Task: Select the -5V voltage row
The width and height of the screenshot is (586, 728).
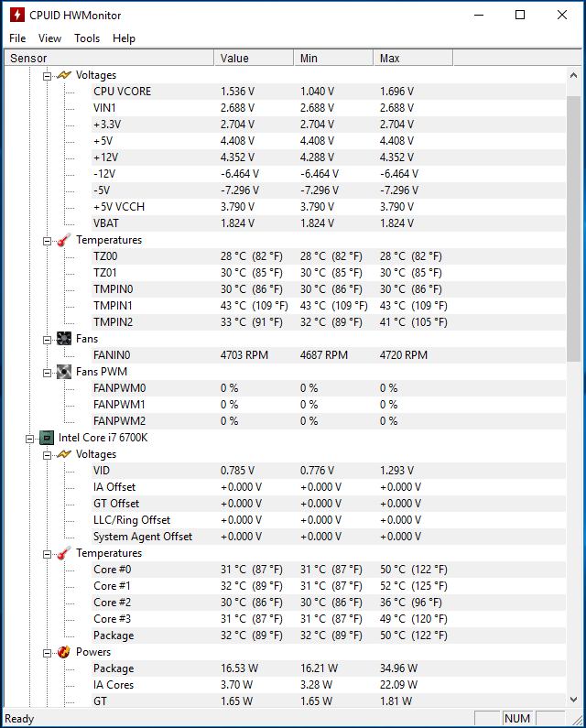Action: coord(329,190)
